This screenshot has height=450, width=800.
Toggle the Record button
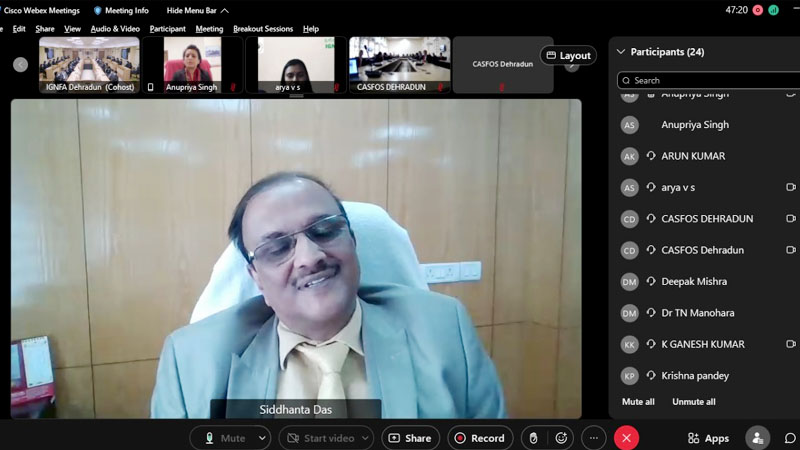pyautogui.click(x=480, y=438)
